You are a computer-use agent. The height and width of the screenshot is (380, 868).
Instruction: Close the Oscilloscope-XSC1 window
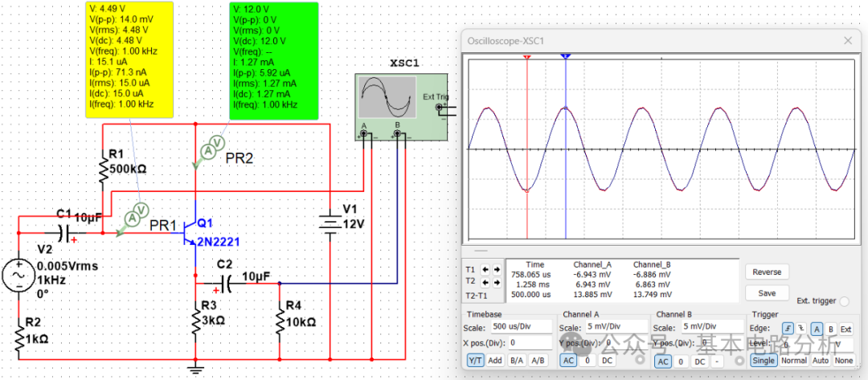(848, 40)
